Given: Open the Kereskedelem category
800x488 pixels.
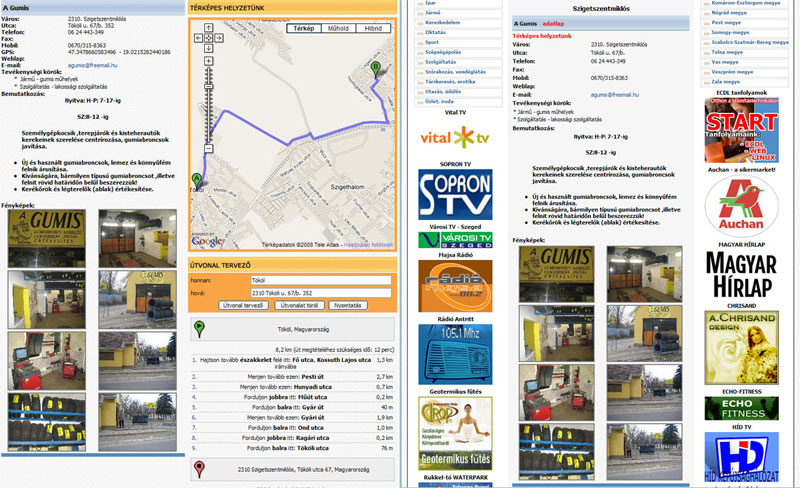Looking at the screenshot, I should click(x=442, y=22).
